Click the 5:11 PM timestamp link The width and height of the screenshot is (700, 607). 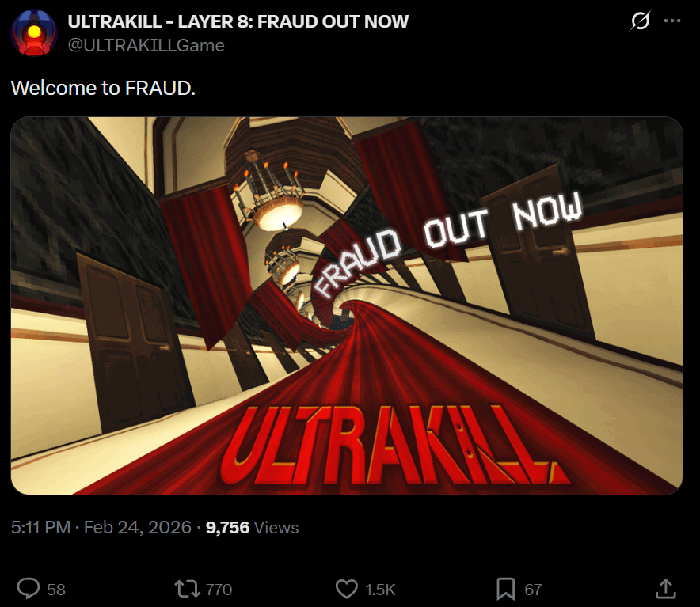pos(40,528)
